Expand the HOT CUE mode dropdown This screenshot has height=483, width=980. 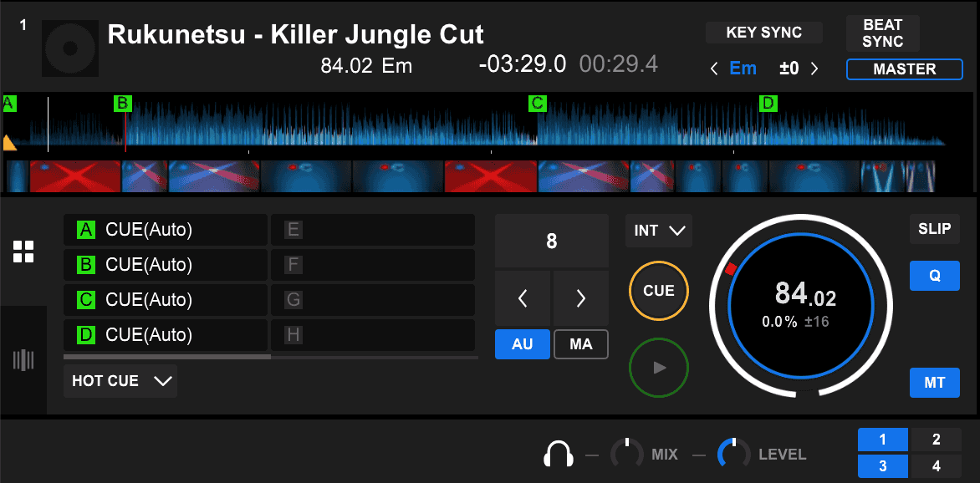click(x=120, y=381)
